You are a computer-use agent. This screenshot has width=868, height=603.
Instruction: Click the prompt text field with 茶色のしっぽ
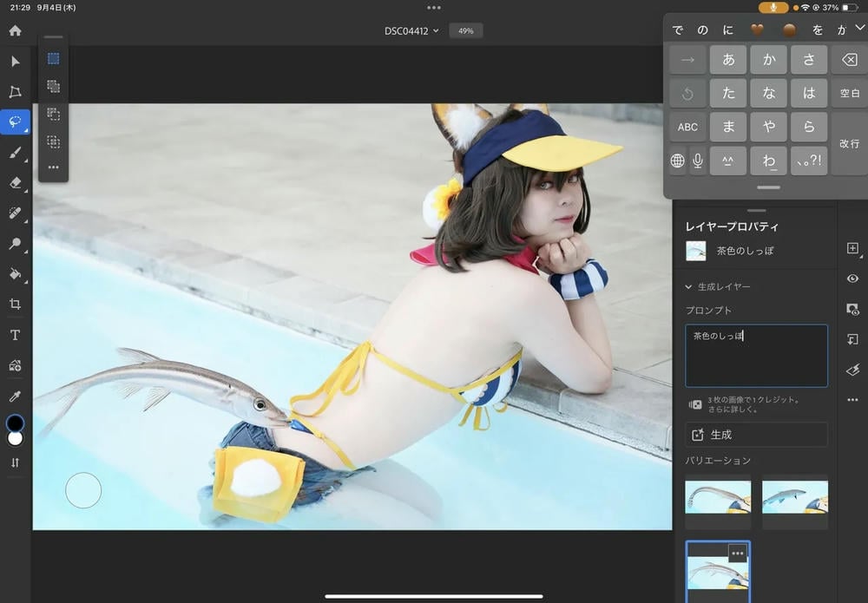click(755, 356)
